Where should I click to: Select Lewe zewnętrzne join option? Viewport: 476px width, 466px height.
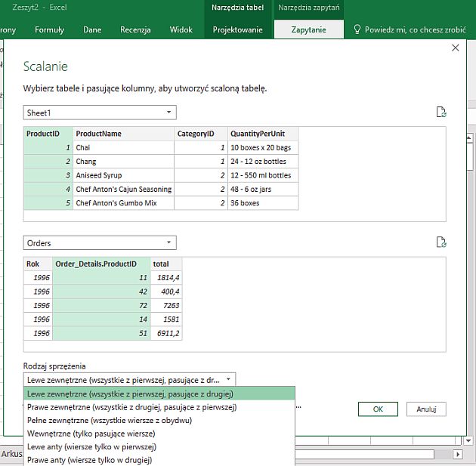[159, 393]
